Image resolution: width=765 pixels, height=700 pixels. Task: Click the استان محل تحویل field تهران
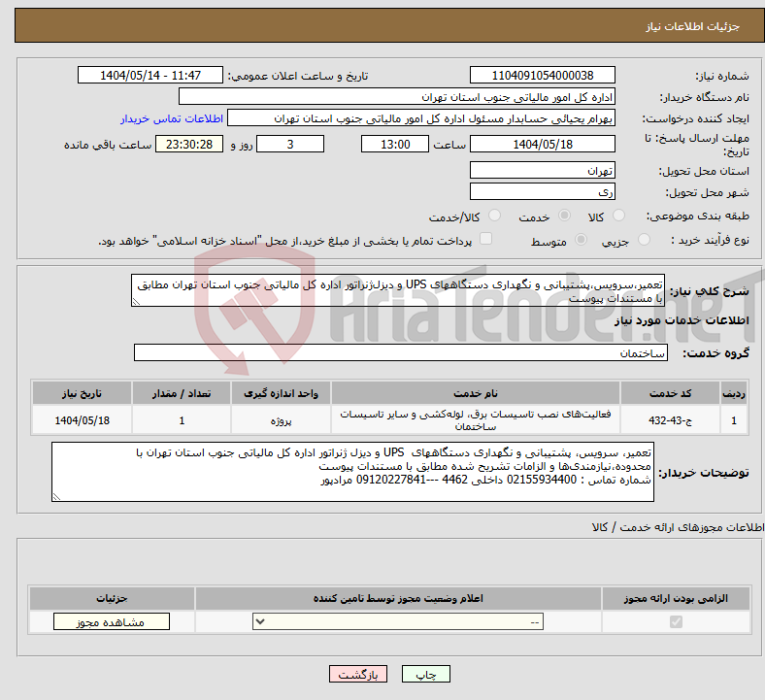pyautogui.click(x=542, y=170)
